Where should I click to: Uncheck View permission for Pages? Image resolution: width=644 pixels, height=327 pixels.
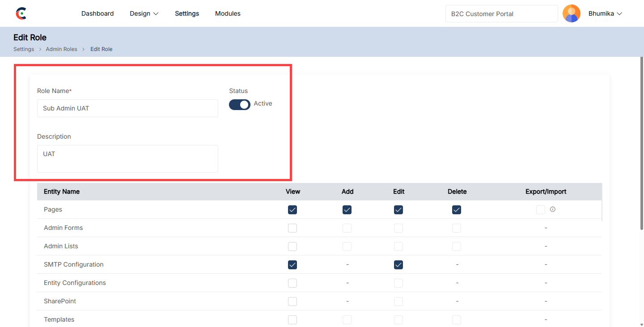[292, 210]
